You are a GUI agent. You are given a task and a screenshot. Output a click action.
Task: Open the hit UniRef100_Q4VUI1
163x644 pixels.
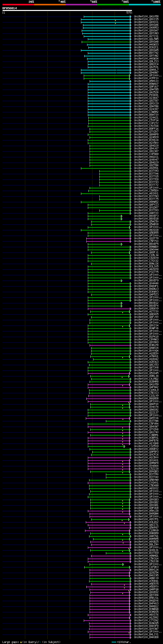[146, 22]
